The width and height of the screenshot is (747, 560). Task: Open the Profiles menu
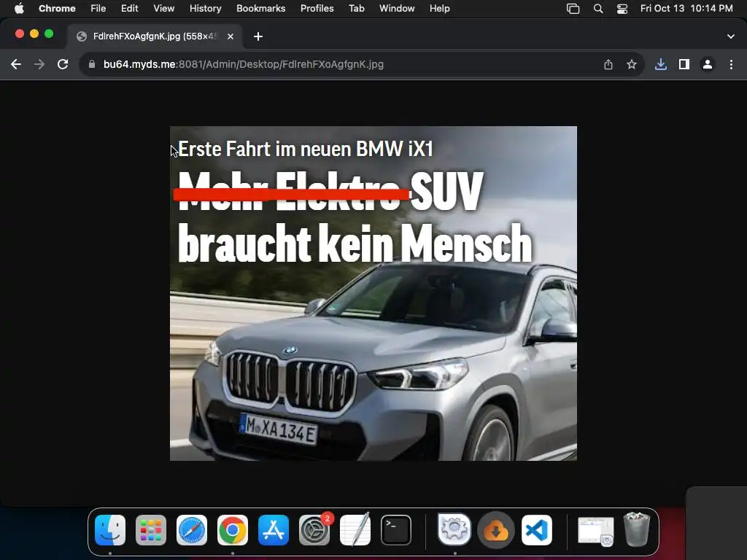click(317, 9)
